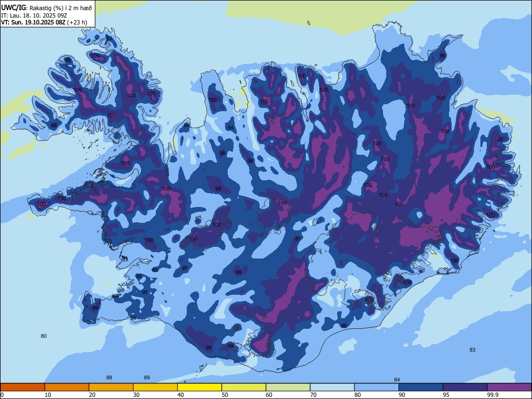Select the orange 10–20 legend swatch

pos(67,387)
